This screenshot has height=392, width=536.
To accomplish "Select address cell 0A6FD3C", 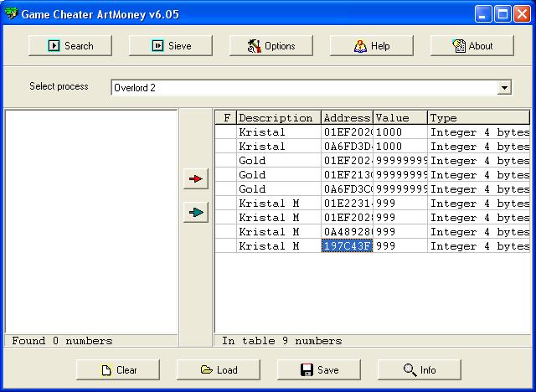I will (x=347, y=189).
